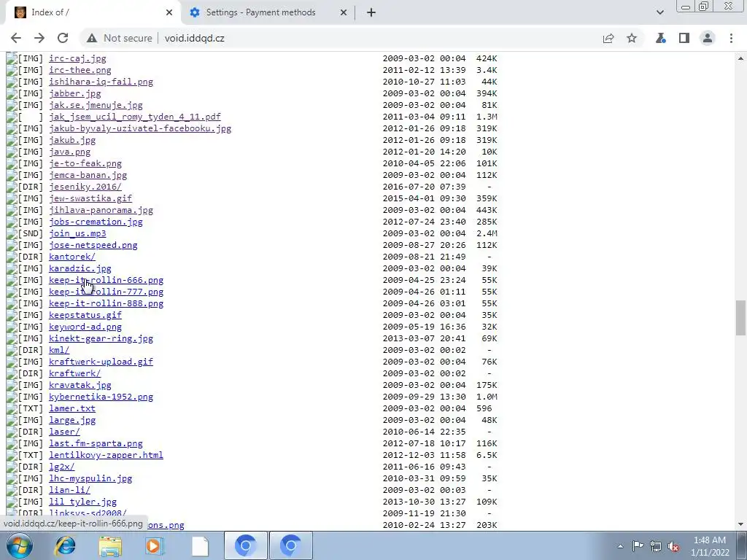Image resolution: width=747 pixels, height=560 pixels.
Task: Open the Windows Start menu
Action: coord(19,545)
